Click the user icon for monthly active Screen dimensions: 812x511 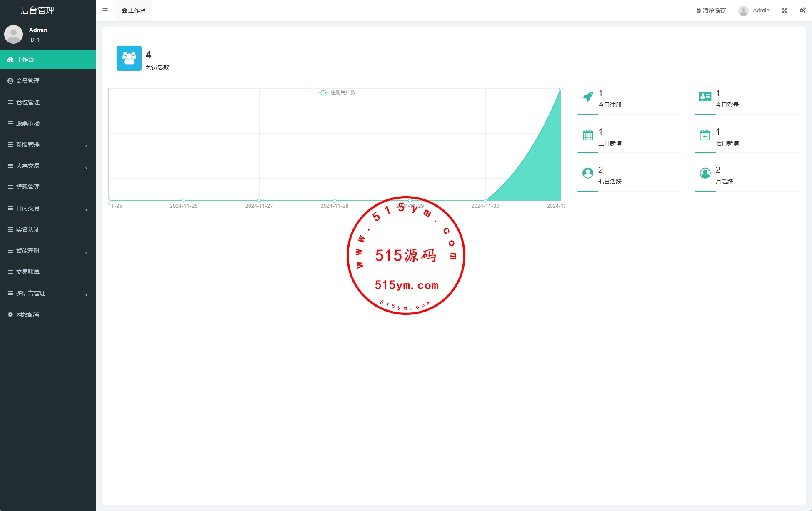[705, 173]
